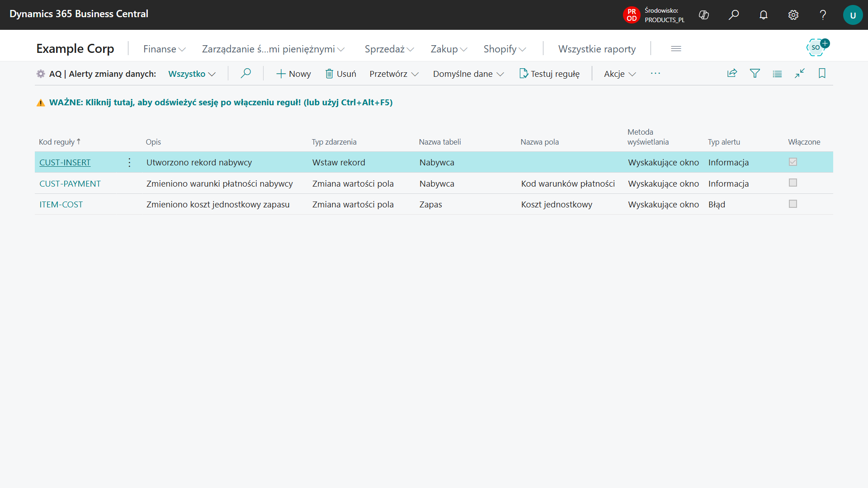Image resolution: width=868 pixels, height=488 pixels.
Task: Enable the CUST-PAYMENT rule checkbox
Action: tap(793, 183)
